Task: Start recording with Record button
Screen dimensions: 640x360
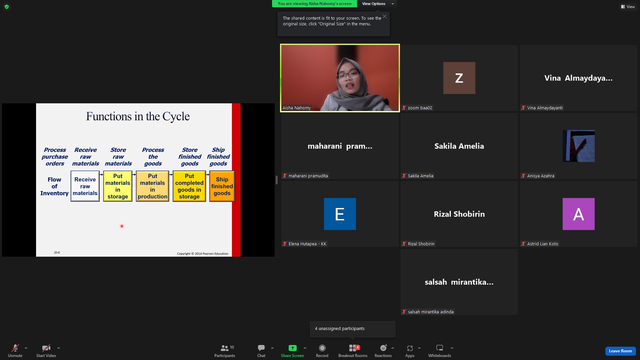Action: 322,350
